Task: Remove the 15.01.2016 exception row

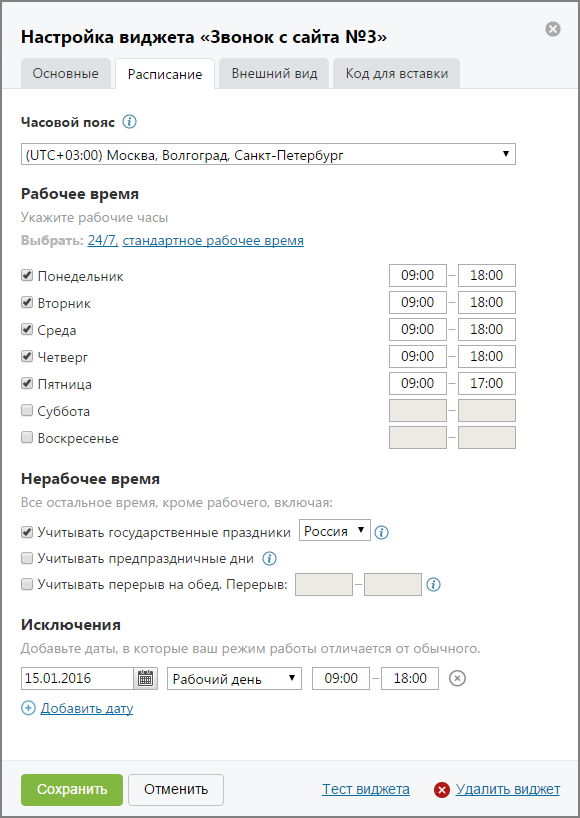Action: (457, 678)
